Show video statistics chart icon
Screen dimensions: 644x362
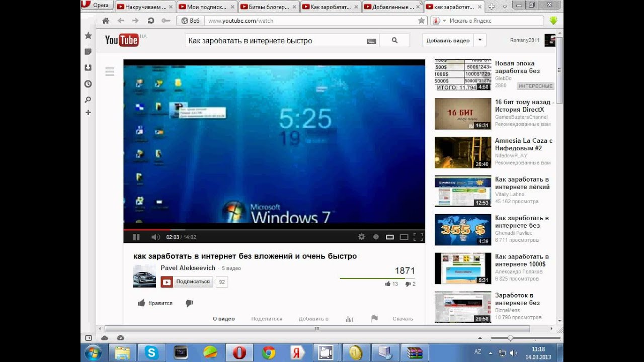coord(350,319)
